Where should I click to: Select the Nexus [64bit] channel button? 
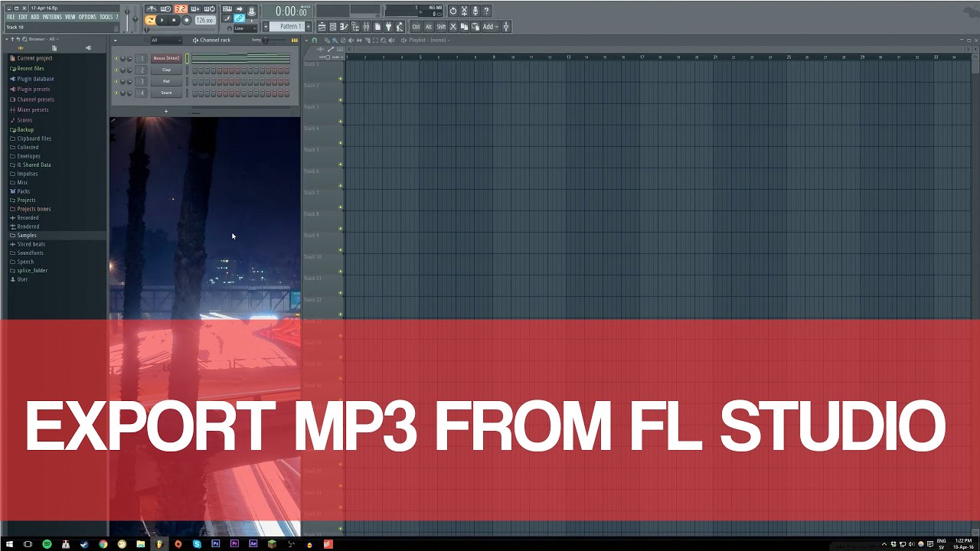(166, 58)
